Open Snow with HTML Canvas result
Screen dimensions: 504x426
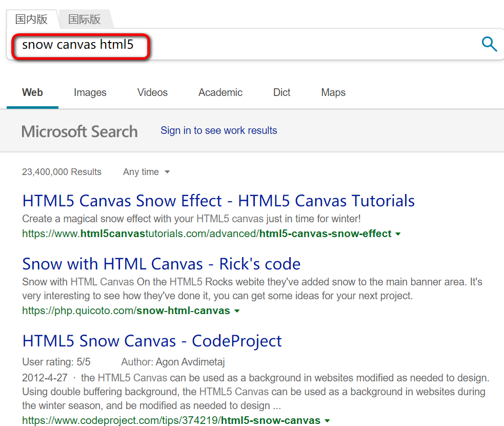pyautogui.click(x=161, y=264)
